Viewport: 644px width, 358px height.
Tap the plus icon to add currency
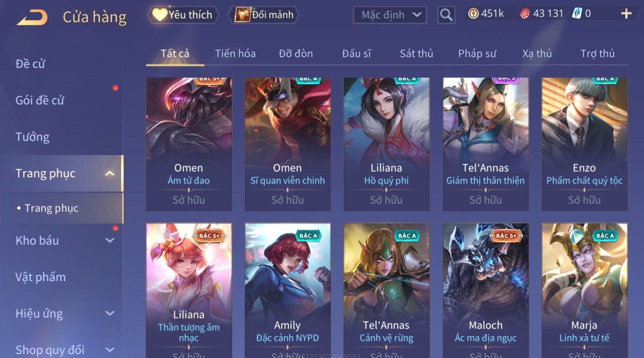[626, 14]
